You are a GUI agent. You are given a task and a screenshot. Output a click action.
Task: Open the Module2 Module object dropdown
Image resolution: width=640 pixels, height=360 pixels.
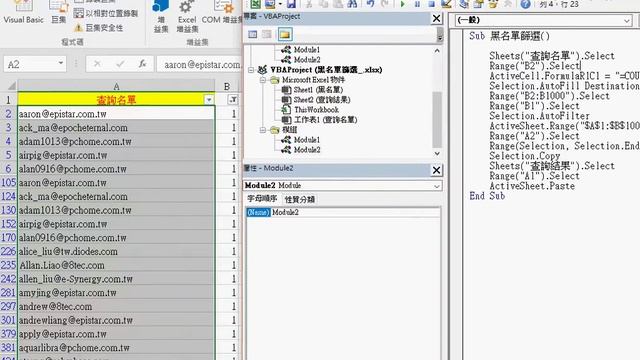[437, 186]
